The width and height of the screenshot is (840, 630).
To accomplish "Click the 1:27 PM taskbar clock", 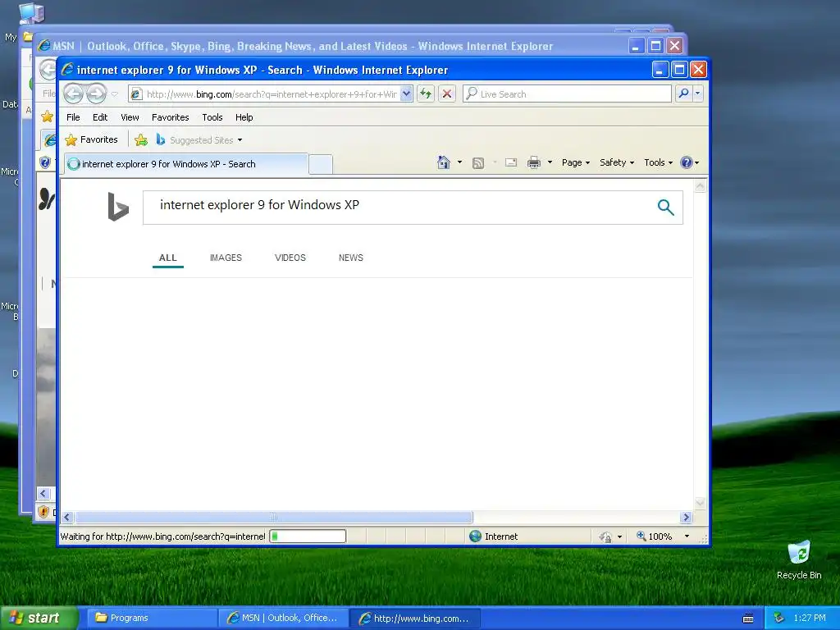I will (x=810, y=618).
